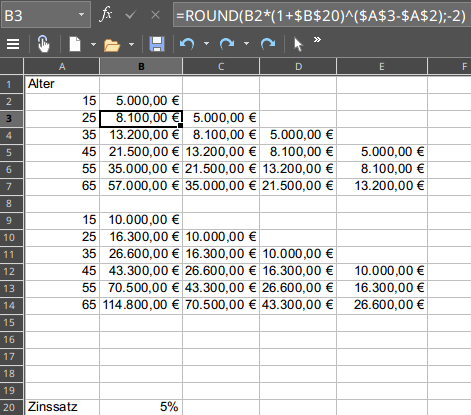Select column E header
This screenshot has height=415, width=471.
pyautogui.click(x=382, y=67)
